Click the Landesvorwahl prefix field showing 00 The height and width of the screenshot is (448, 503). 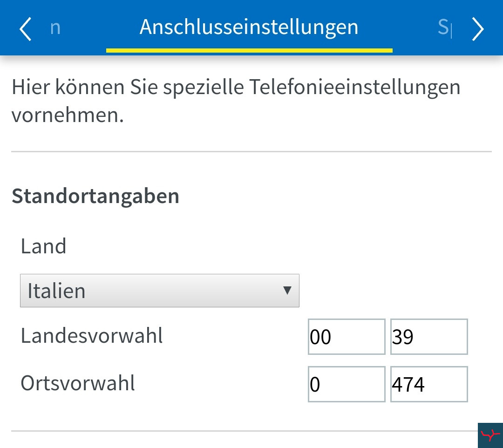pos(347,337)
